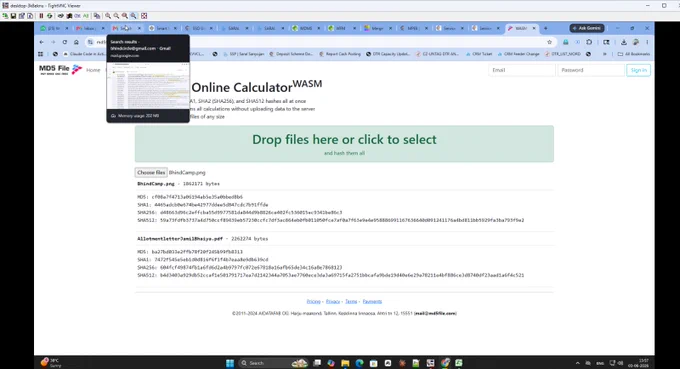Click mail@md5file.com email address
Viewport: 680px width, 369px height.
pos(435,313)
